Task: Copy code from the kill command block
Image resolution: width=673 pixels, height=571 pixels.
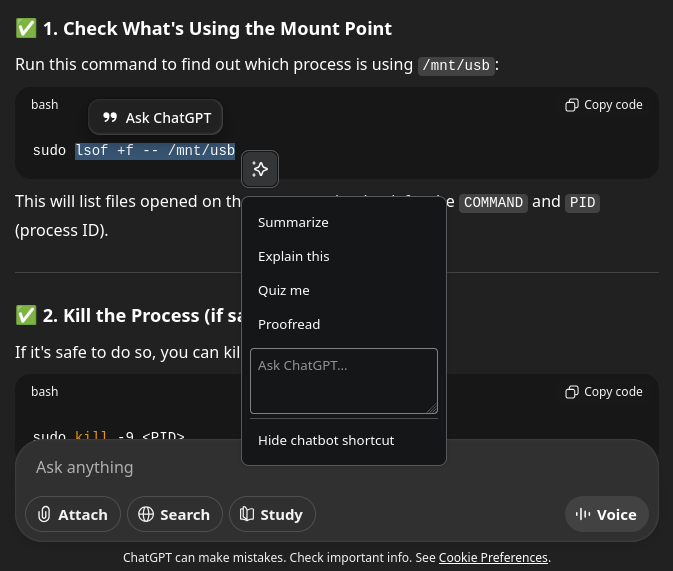Action: (x=604, y=392)
